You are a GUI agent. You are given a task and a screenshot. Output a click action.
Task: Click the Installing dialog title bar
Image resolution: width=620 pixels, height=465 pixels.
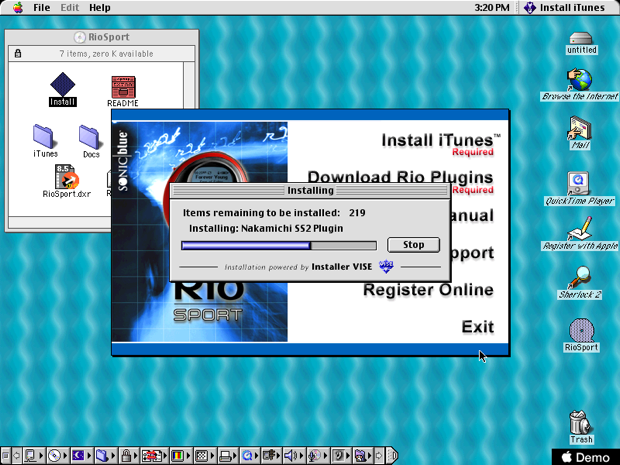[310, 191]
